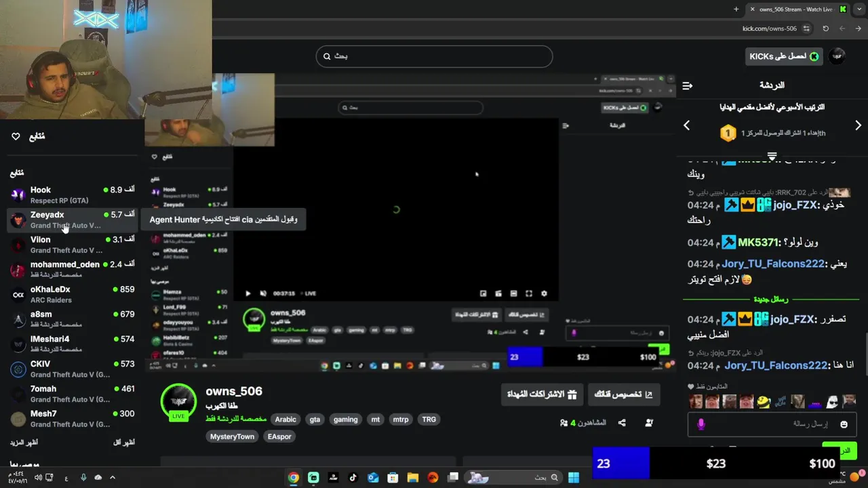Viewport: 868px width, 488px height.
Task: Open Mesh7 channel in sidebar
Action: [72, 419]
